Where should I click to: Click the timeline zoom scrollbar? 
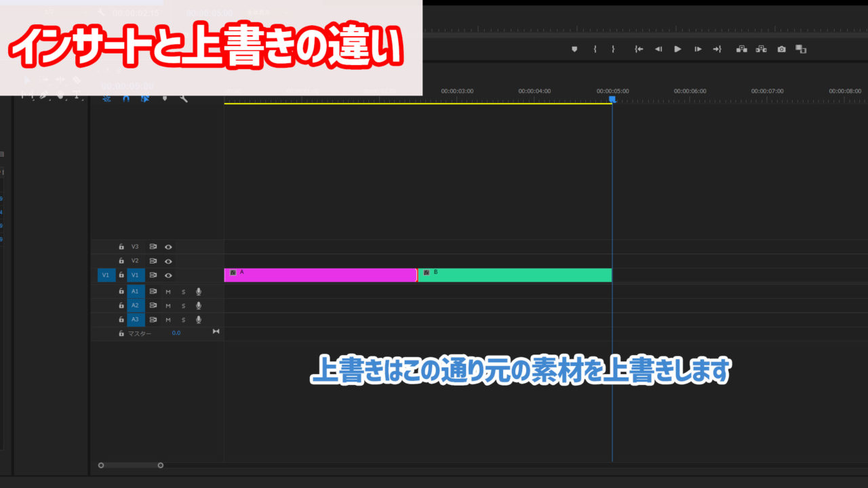pyautogui.click(x=131, y=465)
